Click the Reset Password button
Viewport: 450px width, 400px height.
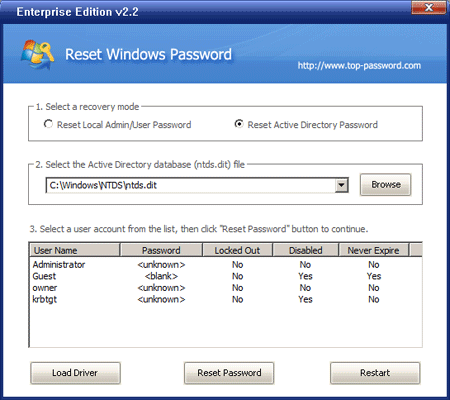pos(229,373)
